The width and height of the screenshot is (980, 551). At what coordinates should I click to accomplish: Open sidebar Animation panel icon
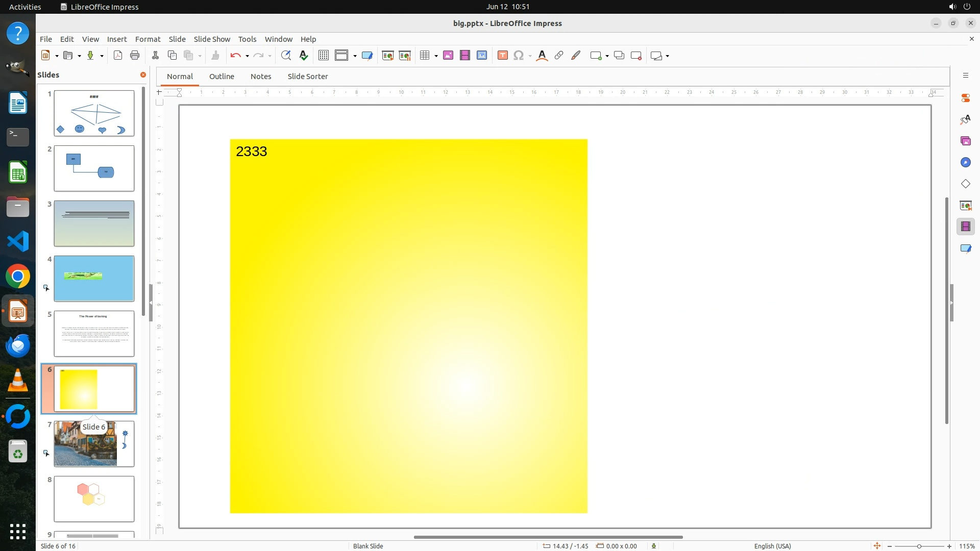[965, 227]
